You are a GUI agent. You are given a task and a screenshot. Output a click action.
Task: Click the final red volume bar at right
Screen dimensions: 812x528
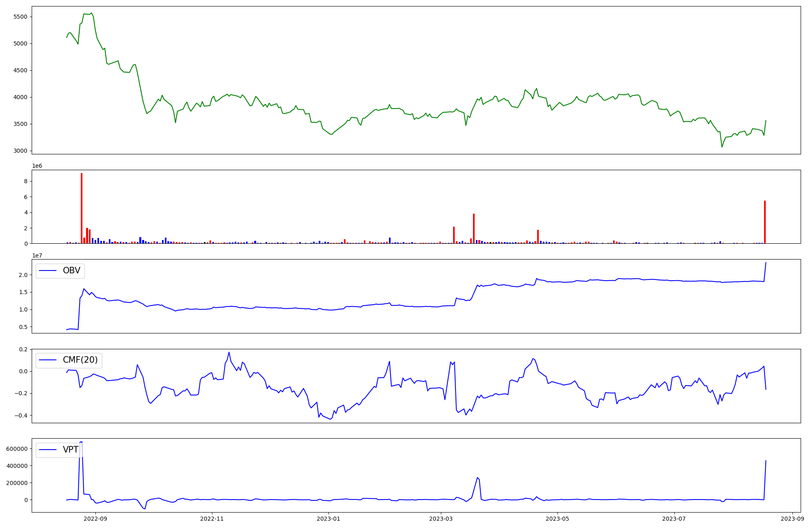pos(765,222)
